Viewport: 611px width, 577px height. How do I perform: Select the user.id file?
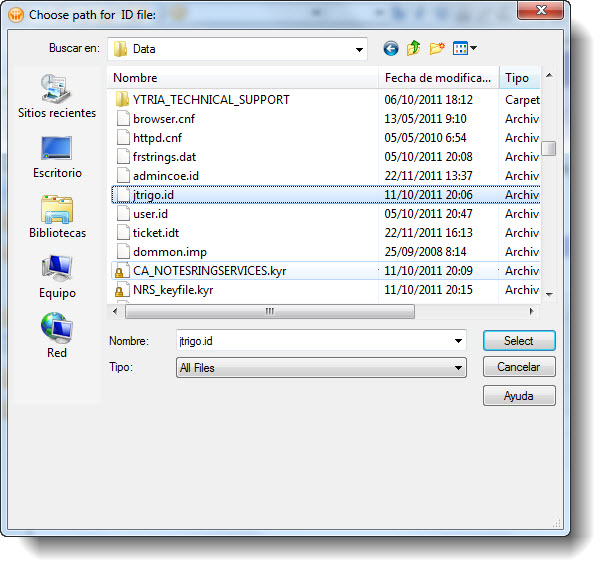[x=150, y=214]
